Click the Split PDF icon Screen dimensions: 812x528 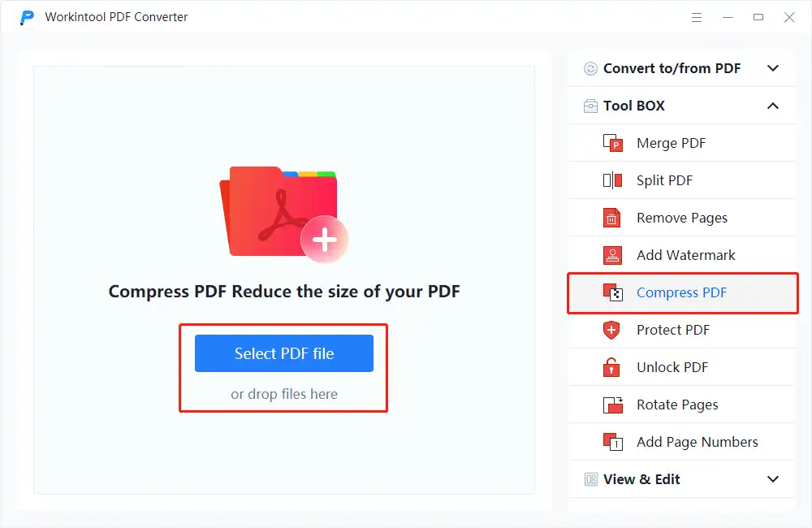(x=612, y=181)
